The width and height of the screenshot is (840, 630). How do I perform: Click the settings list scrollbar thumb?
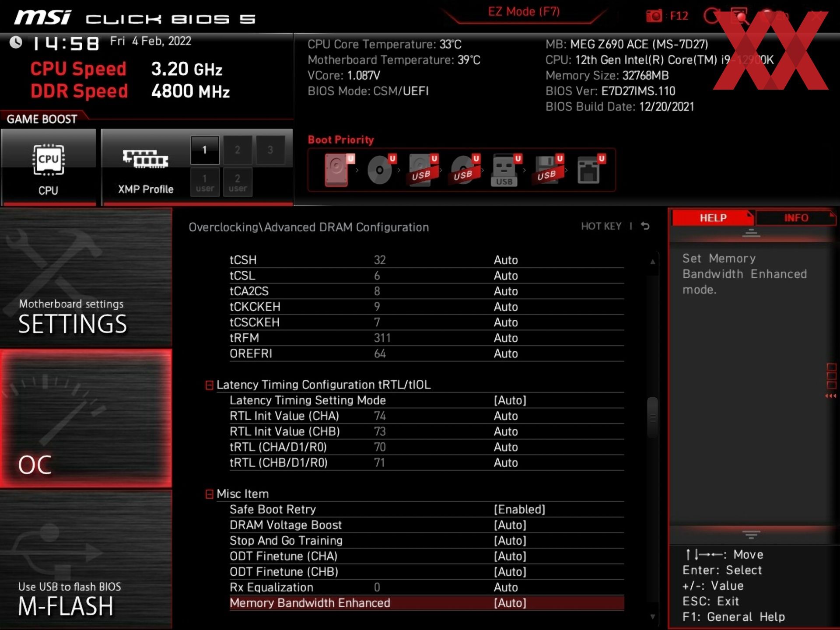click(x=652, y=418)
